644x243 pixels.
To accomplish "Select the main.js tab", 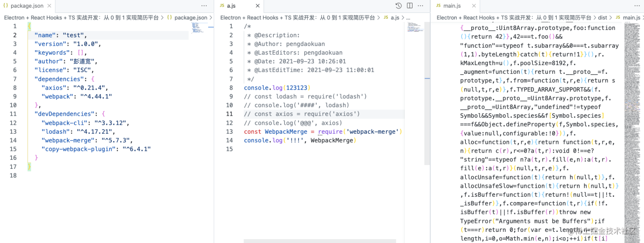I will [x=452, y=6].
